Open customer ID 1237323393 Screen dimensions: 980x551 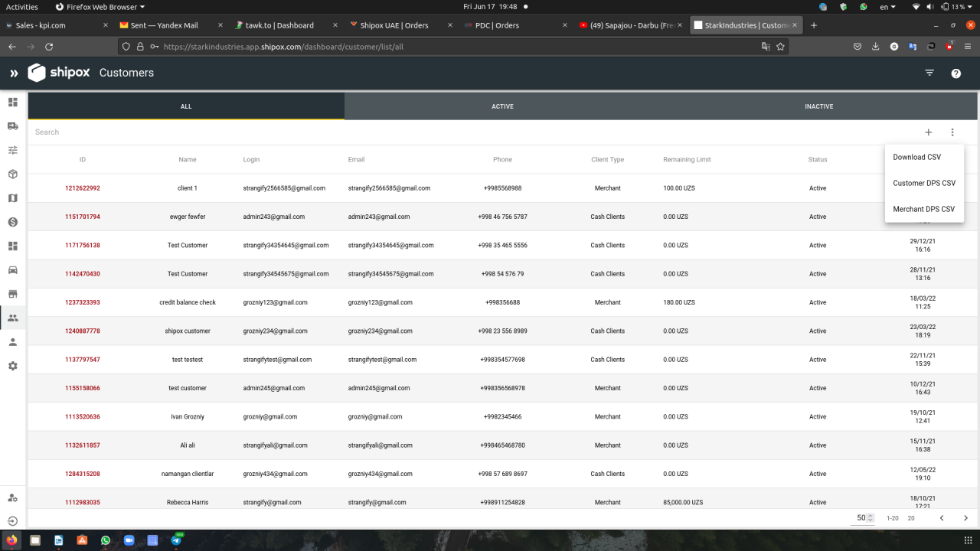coord(83,302)
